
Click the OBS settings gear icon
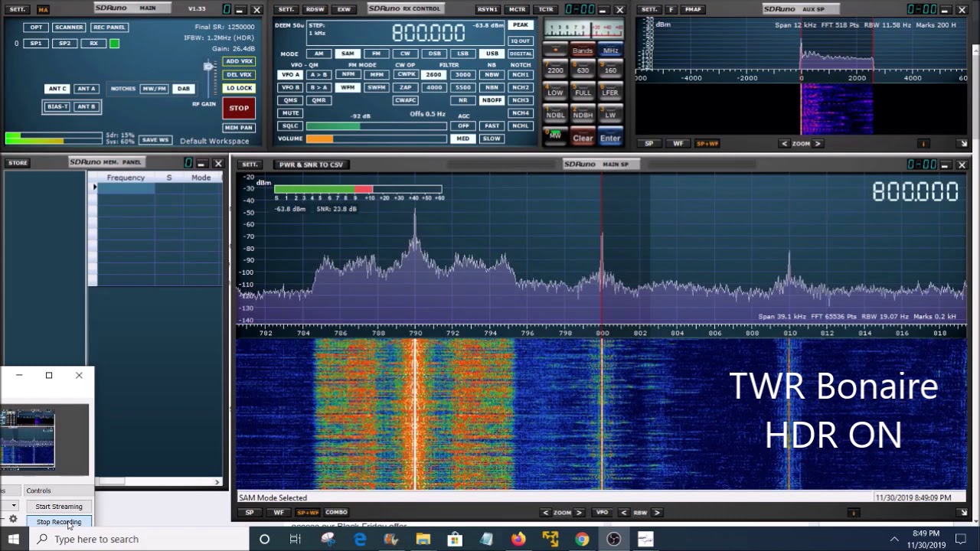click(13, 519)
